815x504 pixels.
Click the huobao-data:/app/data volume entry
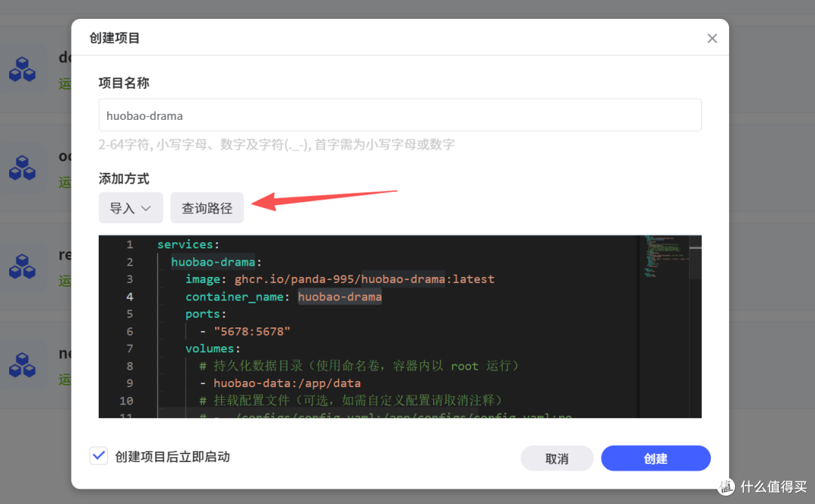coord(287,383)
